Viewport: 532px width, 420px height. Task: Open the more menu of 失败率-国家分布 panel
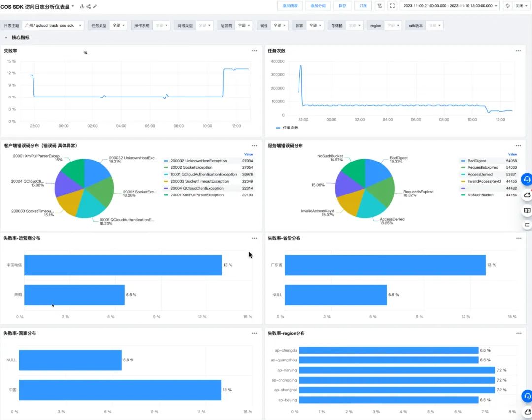(x=255, y=333)
